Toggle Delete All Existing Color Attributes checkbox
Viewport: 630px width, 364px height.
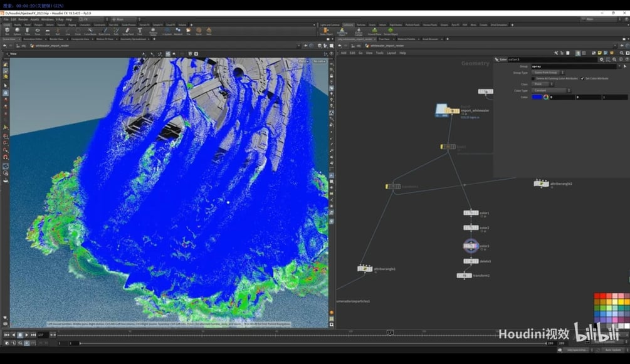point(533,78)
